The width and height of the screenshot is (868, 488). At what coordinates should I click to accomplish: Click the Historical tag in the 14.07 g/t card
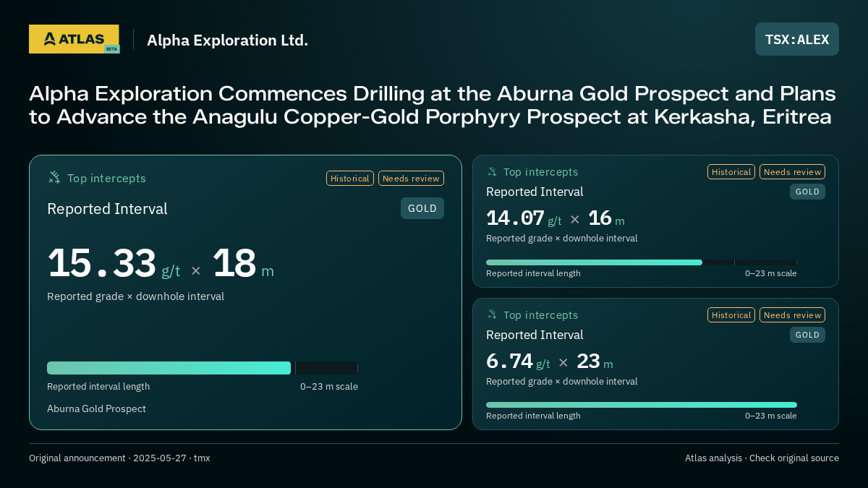tap(731, 171)
